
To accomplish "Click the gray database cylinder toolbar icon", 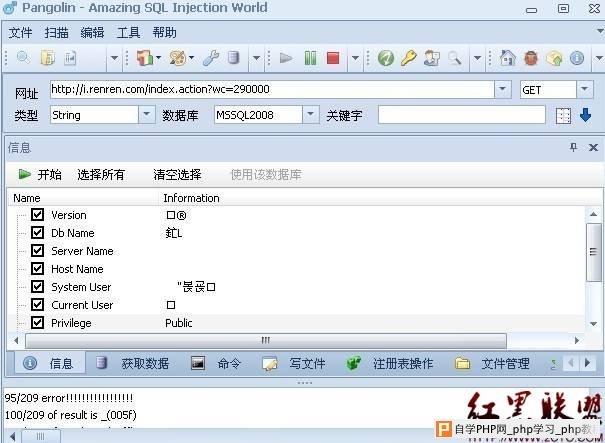I will (233, 58).
